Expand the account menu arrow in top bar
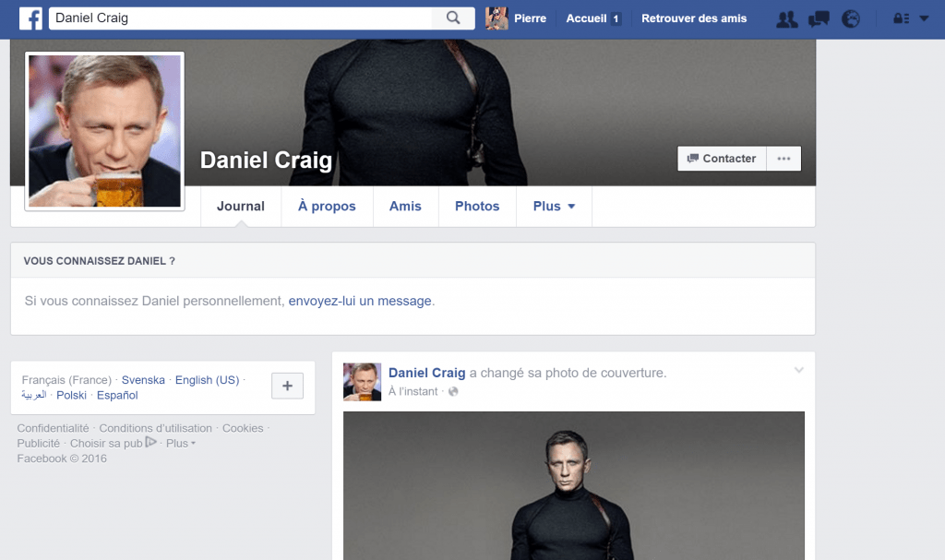 tap(924, 18)
